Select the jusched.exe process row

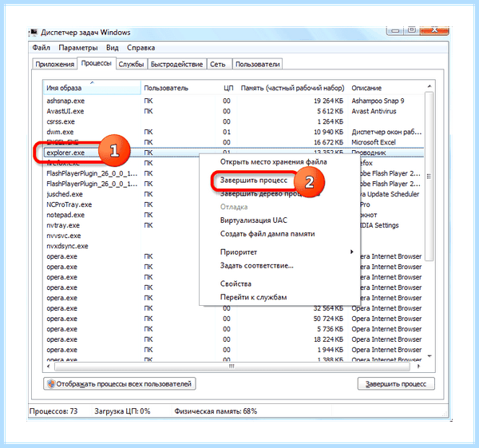[121, 194]
